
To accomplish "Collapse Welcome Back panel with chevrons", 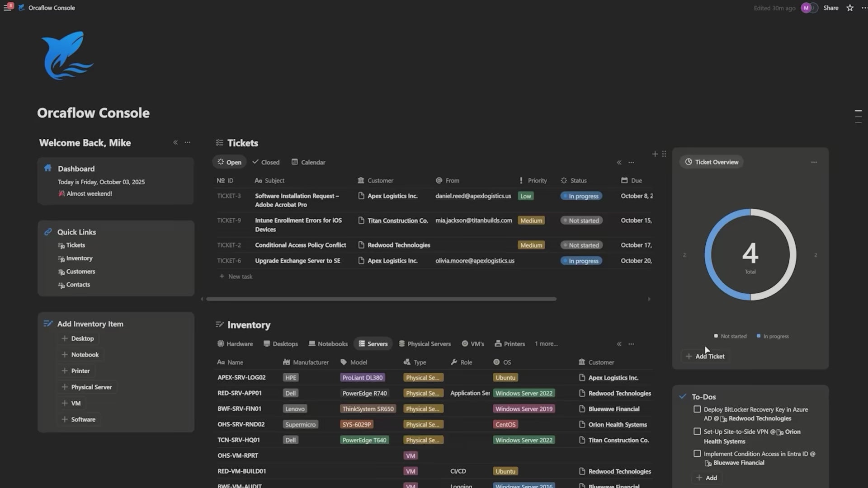I will pos(175,143).
